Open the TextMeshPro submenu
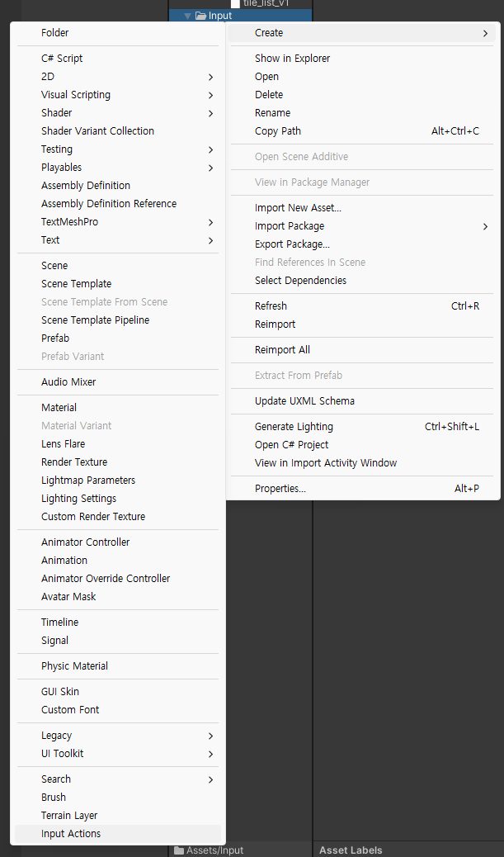Screen dimensions: 504x857 click(118, 222)
